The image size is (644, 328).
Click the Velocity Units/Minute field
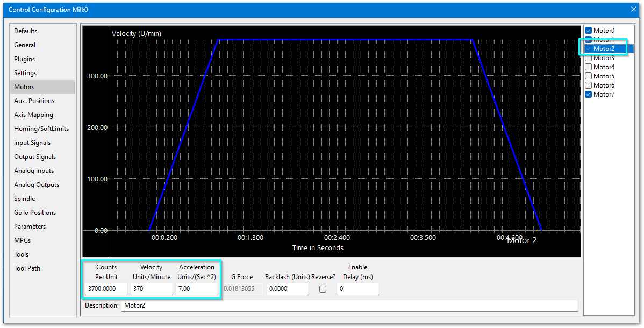click(x=151, y=289)
